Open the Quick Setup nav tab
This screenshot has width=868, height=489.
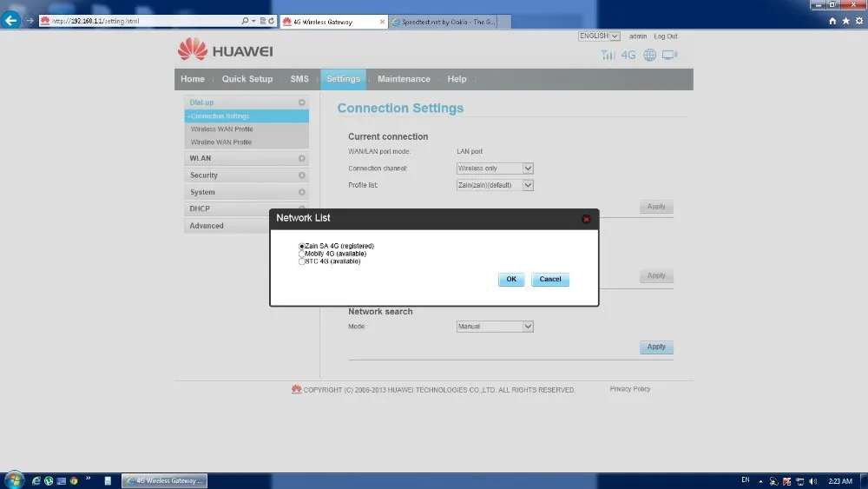[247, 79]
